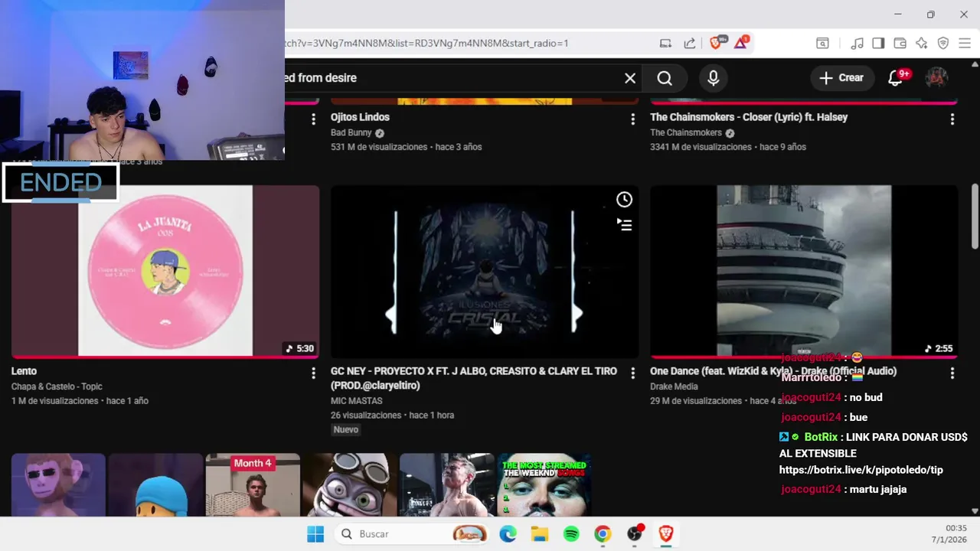980x551 pixels.
Task: Switch to Brave browser taskbar icon
Action: (x=666, y=534)
